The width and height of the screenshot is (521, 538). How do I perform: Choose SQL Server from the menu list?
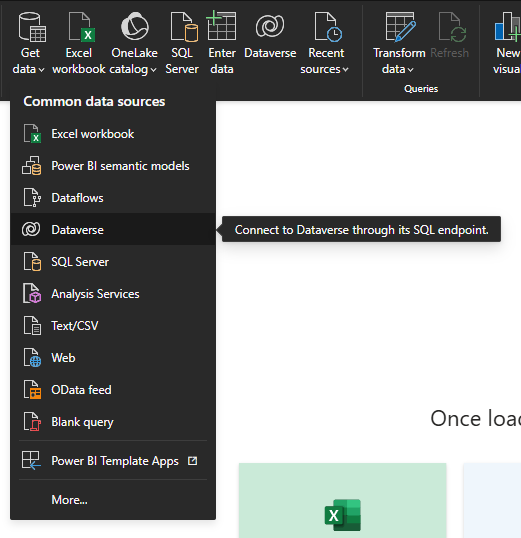pos(113,262)
